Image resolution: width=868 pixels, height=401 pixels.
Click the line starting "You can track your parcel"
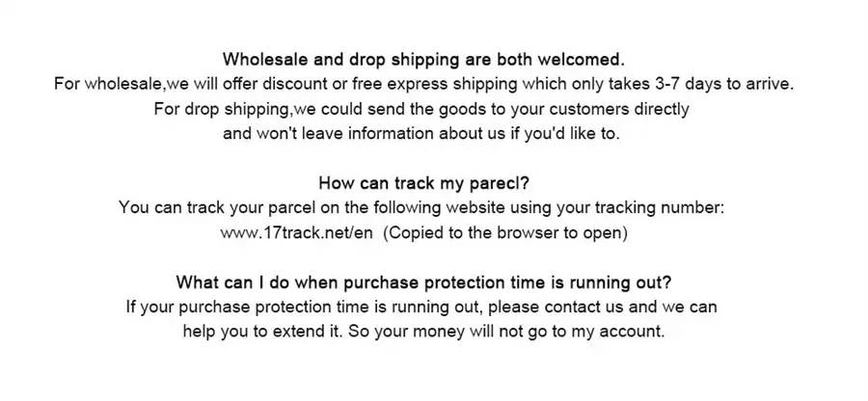[x=421, y=207]
